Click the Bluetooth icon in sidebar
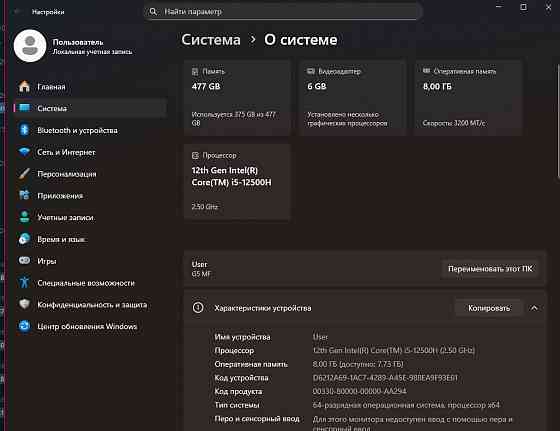Image resolution: width=560 pixels, height=431 pixels. point(24,130)
